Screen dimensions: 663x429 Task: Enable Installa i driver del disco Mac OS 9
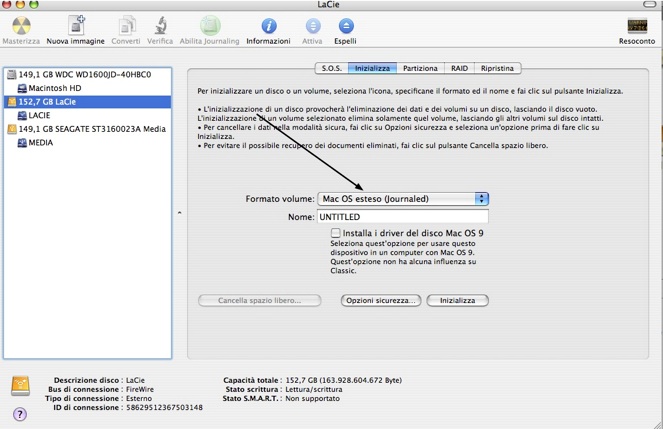point(336,233)
